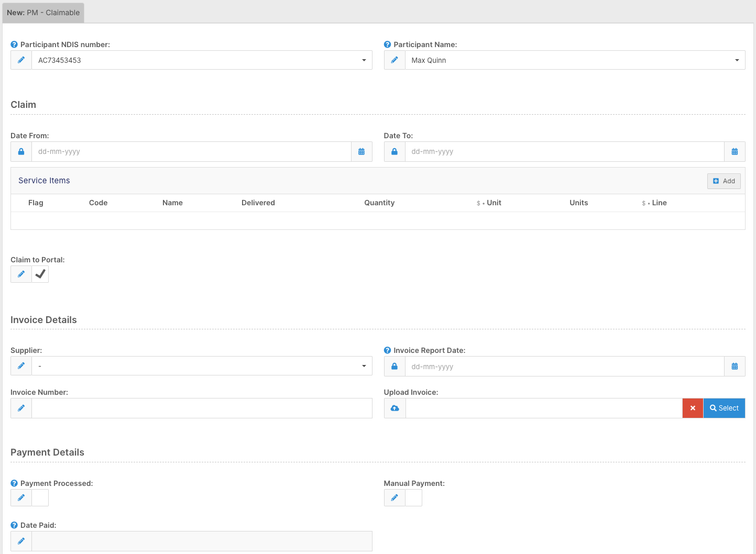
Task: Click the Name column header
Action: (x=172, y=203)
